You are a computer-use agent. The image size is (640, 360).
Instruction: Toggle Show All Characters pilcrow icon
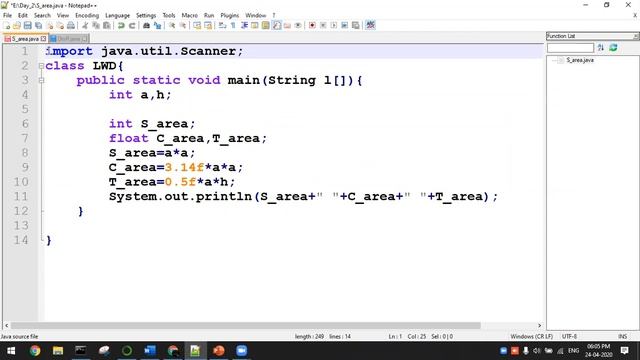pyautogui.click(x=233, y=25)
